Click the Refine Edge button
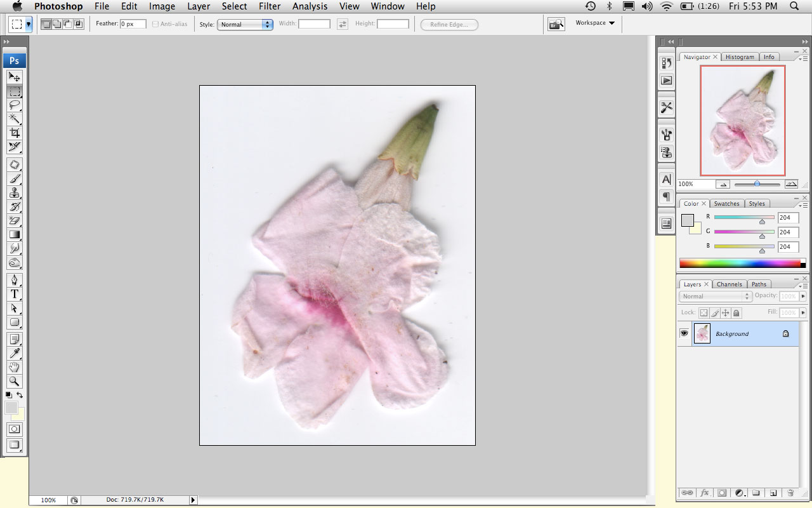This screenshot has height=508, width=812. tap(449, 24)
